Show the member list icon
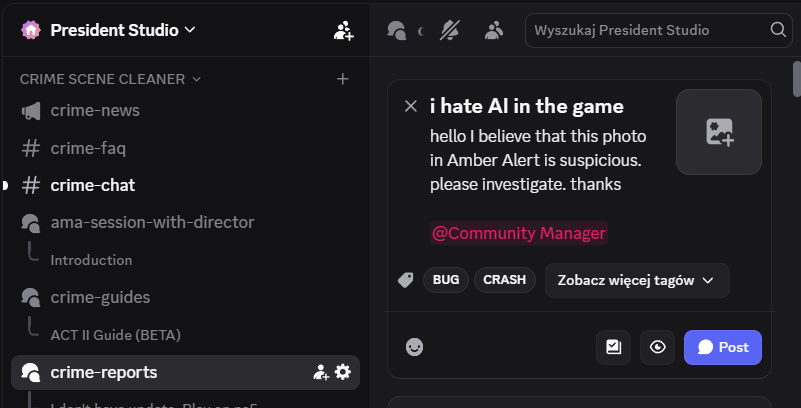This screenshot has height=408, width=801. 494,30
